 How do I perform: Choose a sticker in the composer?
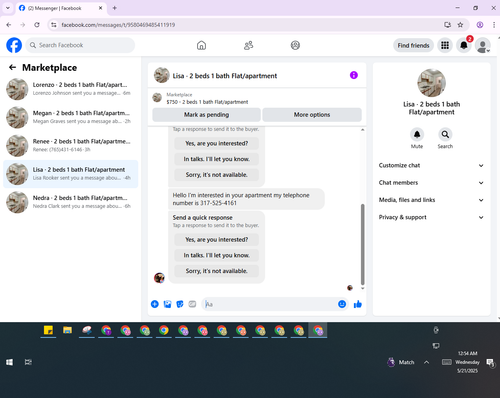[x=180, y=304]
